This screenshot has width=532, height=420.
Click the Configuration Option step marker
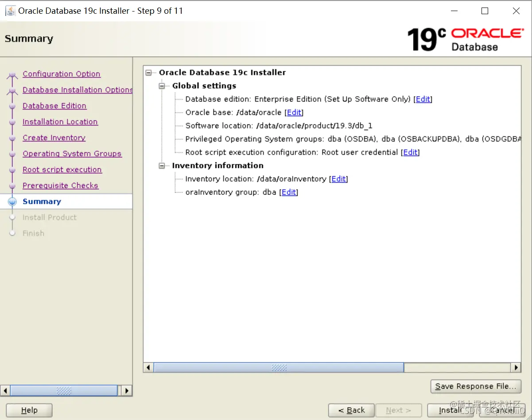coord(12,74)
